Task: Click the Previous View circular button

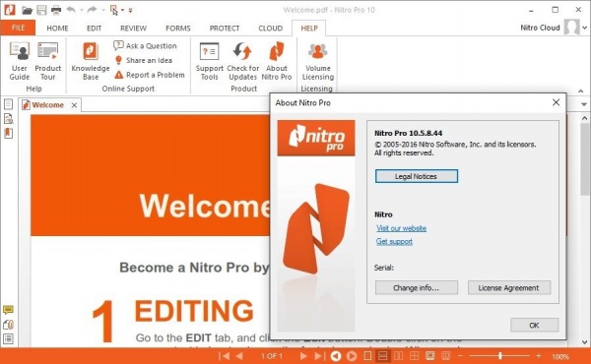Action: 336,356
